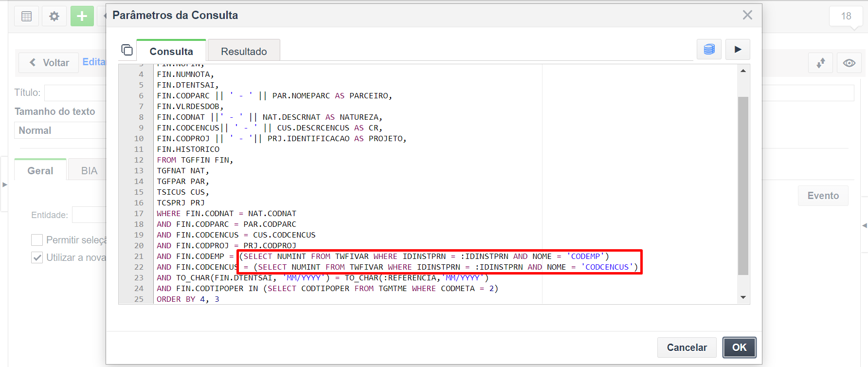The height and width of the screenshot is (367, 868).
Task: Switch to the Resultado tab
Action: click(244, 51)
